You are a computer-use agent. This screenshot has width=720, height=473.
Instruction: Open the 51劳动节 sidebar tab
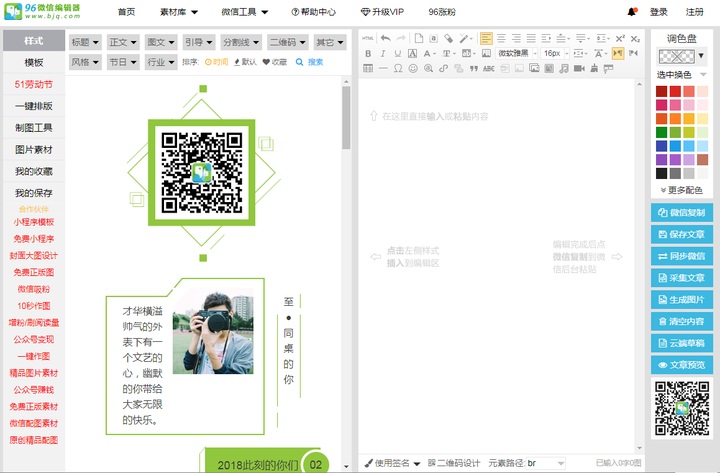coord(34,84)
